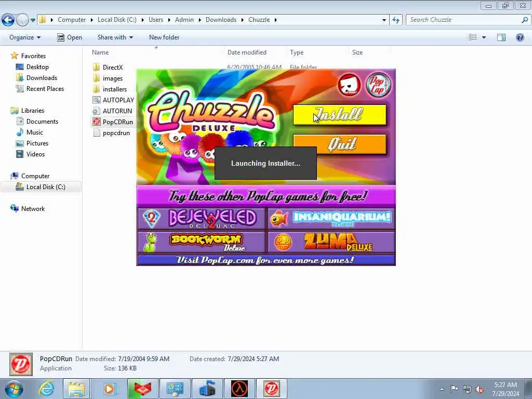Click the red skull logo badge
The width and height of the screenshot is (532, 399).
click(x=349, y=85)
